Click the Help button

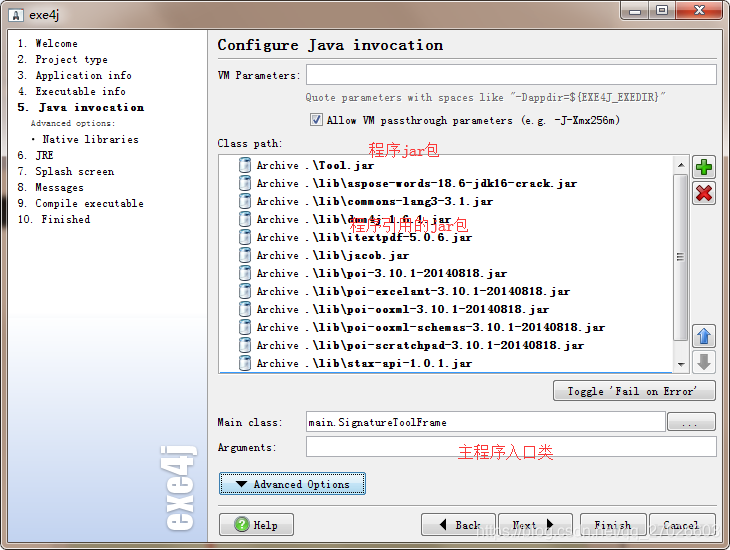point(256,524)
